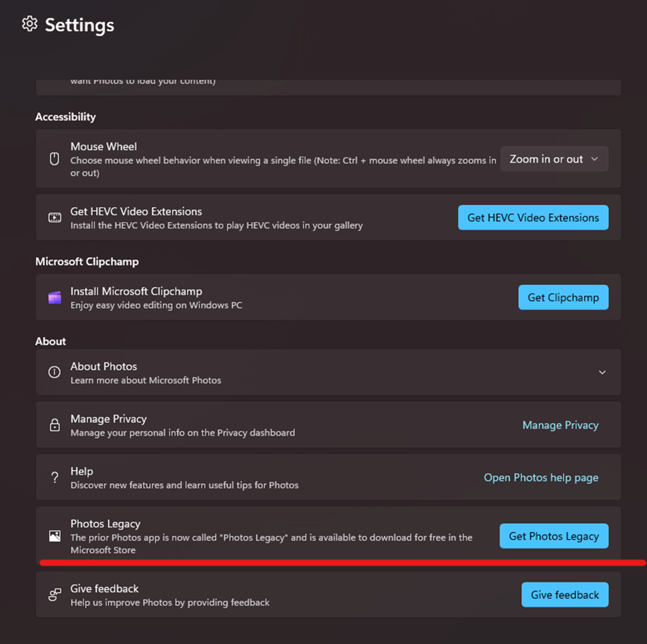Click the Manage Privacy lock icon
Screen dimensions: 647x644
[x=55, y=425]
